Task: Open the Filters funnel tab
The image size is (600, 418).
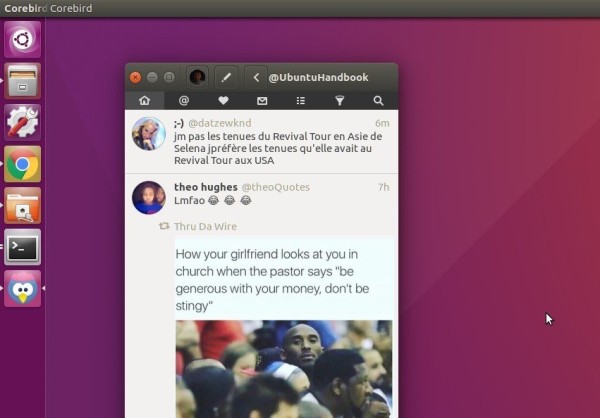Action: pos(340,100)
